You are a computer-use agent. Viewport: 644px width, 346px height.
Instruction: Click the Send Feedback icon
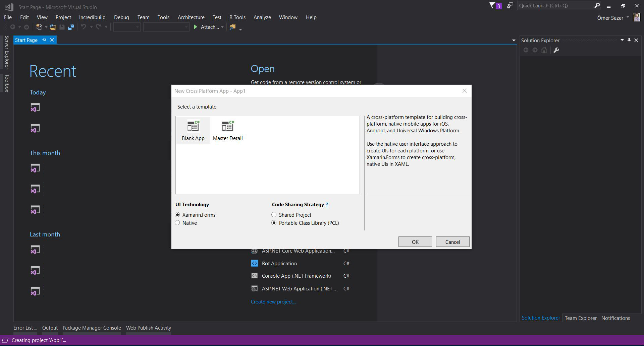(510, 6)
